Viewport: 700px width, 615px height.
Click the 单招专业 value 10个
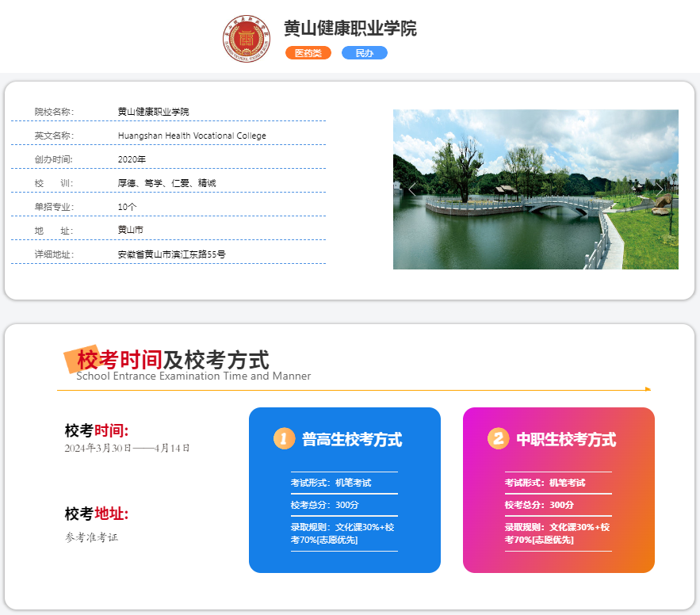(x=127, y=207)
